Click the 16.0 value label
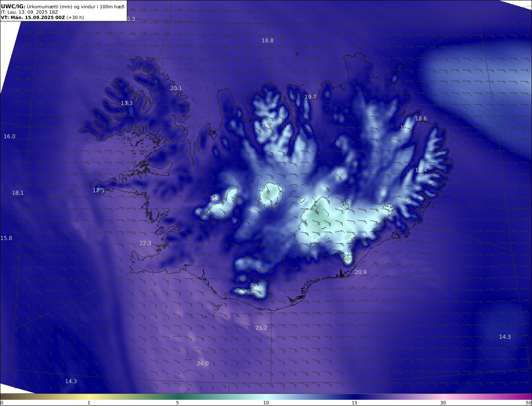This screenshot has width=532, height=406. 10,137
